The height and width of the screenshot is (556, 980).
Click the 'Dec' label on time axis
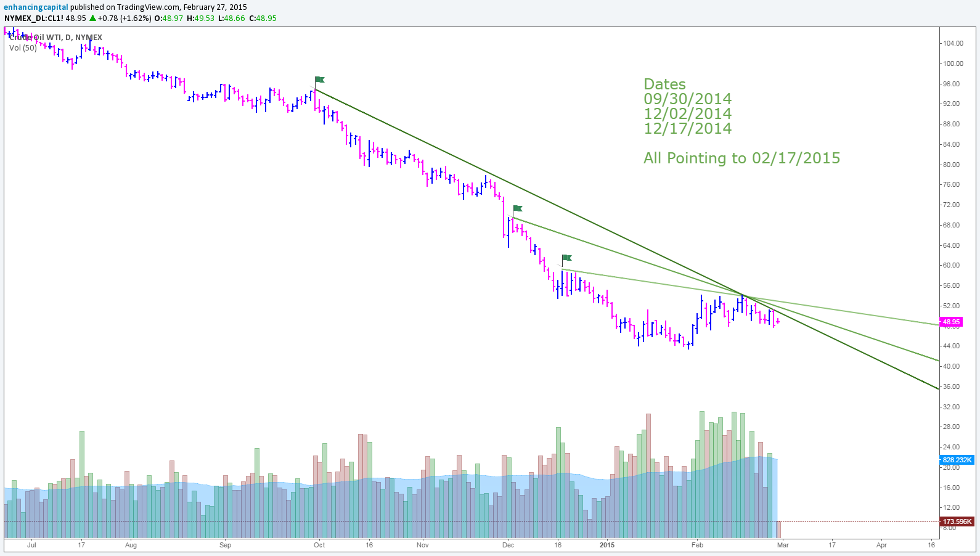pyautogui.click(x=508, y=545)
